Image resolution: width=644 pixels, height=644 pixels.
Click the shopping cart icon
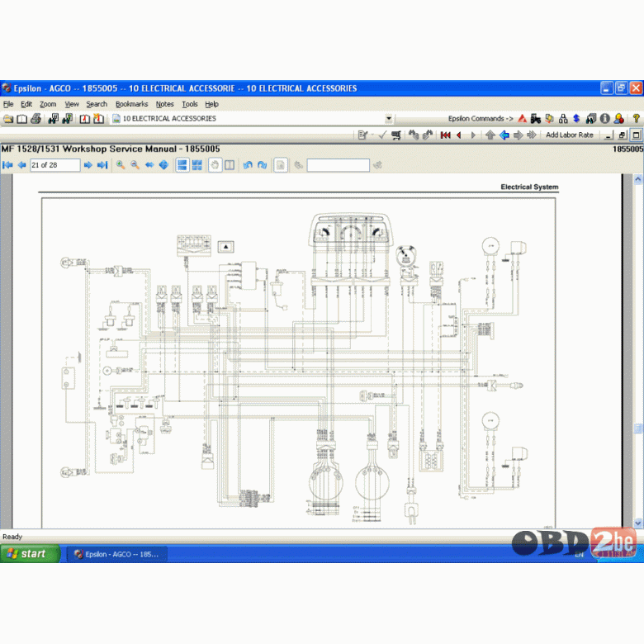396,135
